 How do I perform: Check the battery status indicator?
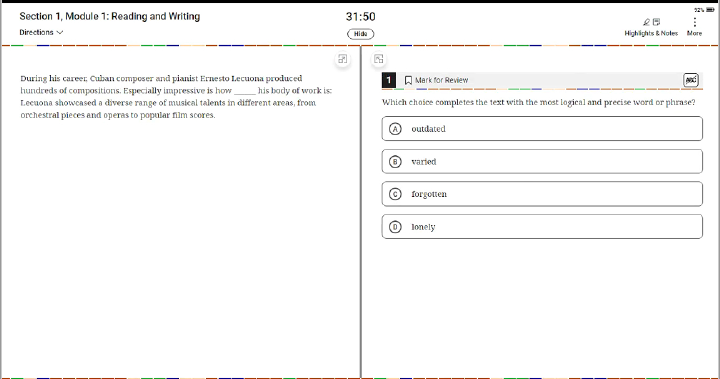click(x=709, y=10)
